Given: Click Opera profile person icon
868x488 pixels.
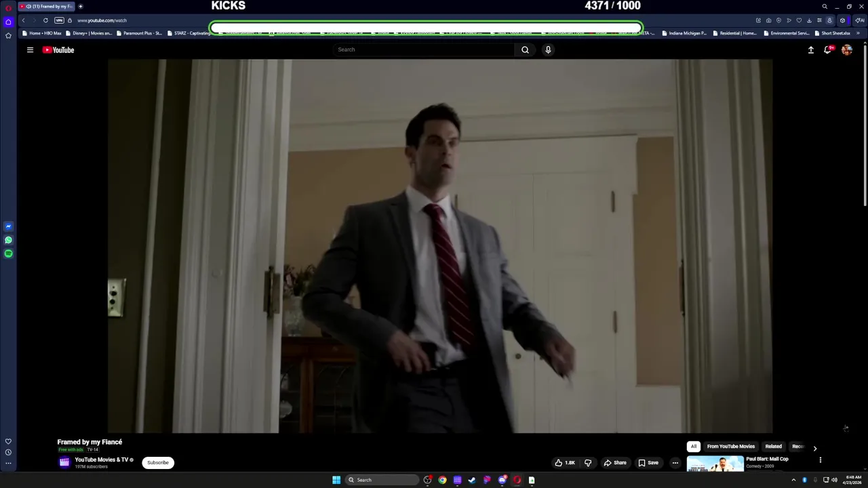Looking at the screenshot, I should pyautogui.click(x=829, y=20).
